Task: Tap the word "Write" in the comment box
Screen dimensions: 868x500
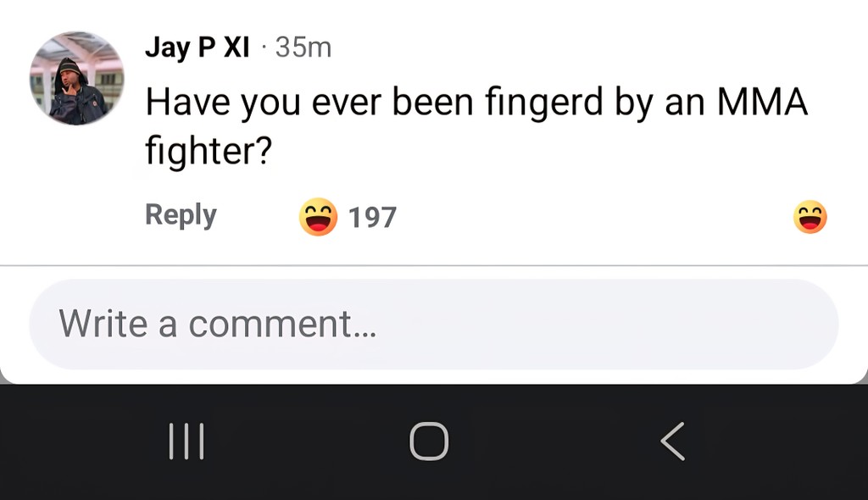Action: [x=92, y=324]
